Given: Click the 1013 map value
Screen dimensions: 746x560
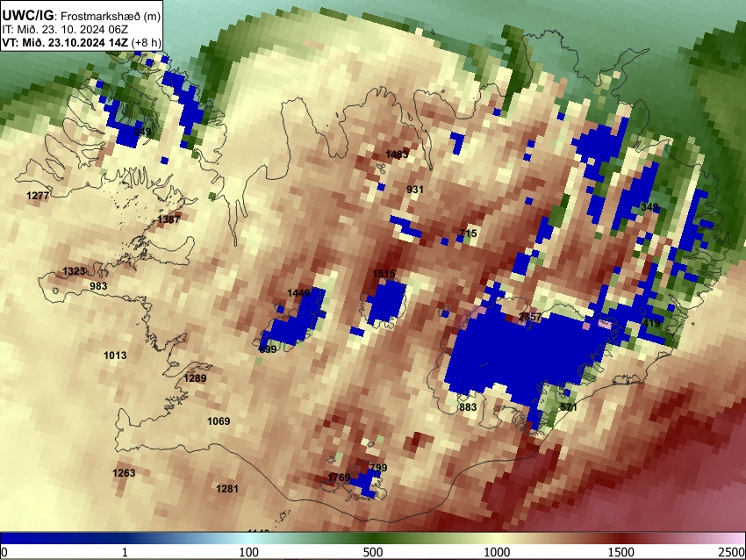Looking at the screenshot, I should (x=115, y=355).
